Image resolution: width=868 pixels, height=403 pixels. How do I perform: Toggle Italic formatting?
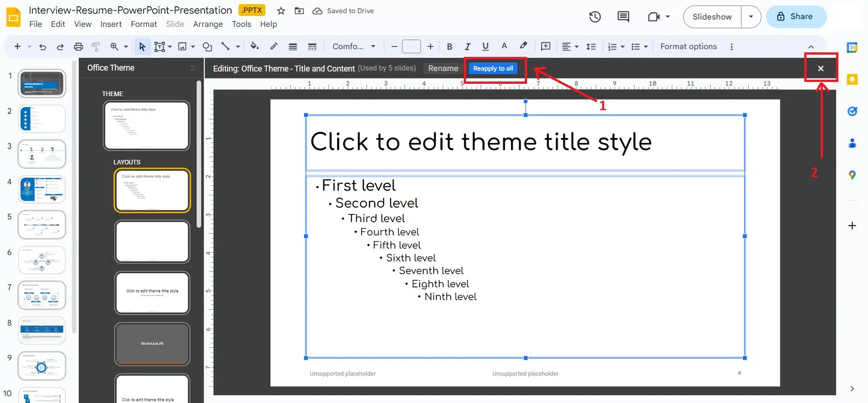click(x=467, y=46)
